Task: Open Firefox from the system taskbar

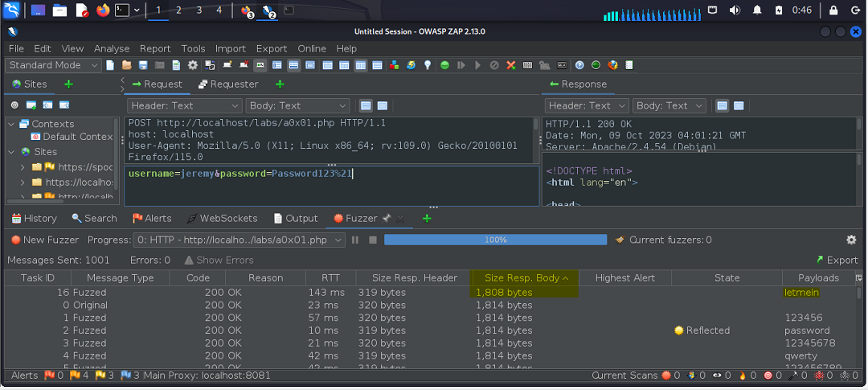Action: click(103, 10)
